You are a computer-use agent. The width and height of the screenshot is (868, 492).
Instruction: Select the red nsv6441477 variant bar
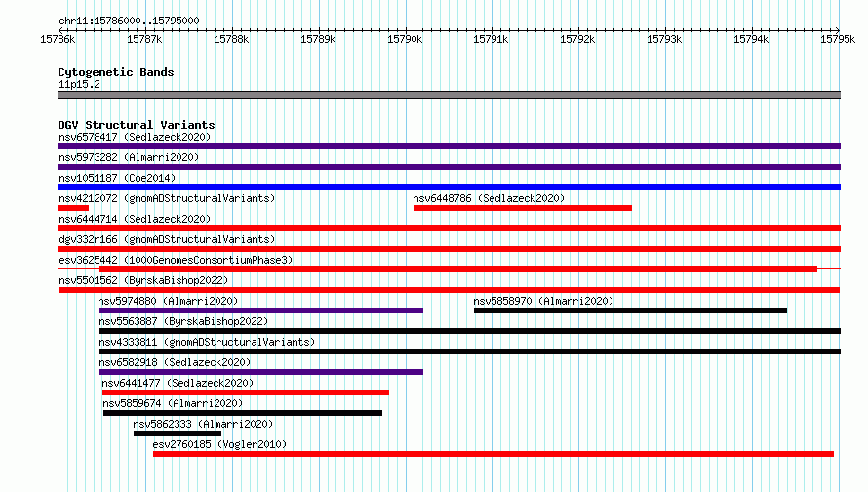coord(246,392)
